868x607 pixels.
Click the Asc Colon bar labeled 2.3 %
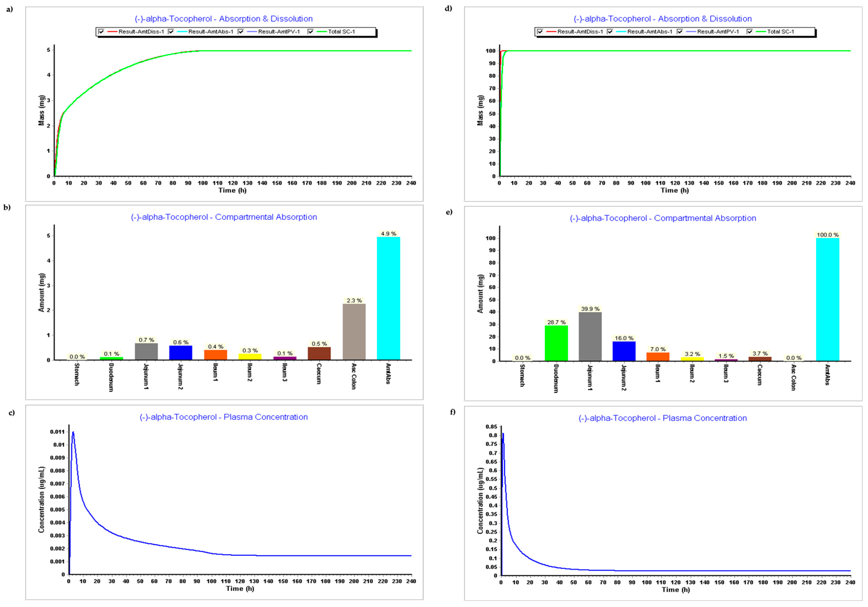click(354, 332)
